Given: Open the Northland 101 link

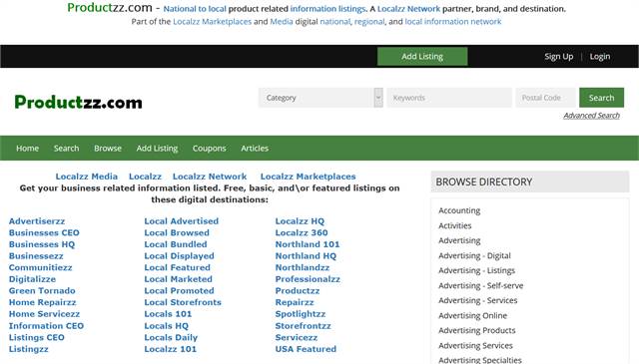Looking at the screenshot, I should pyautogui.click(x=308, y=244).
